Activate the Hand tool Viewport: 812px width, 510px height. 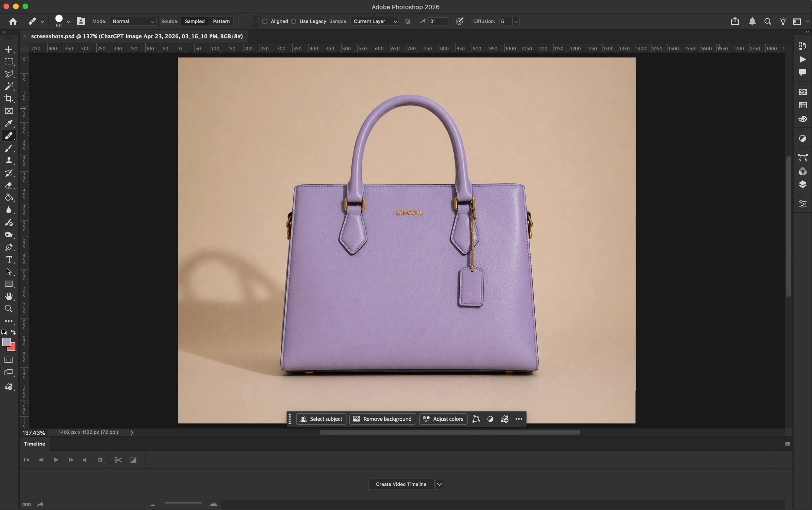pos(9,297)
